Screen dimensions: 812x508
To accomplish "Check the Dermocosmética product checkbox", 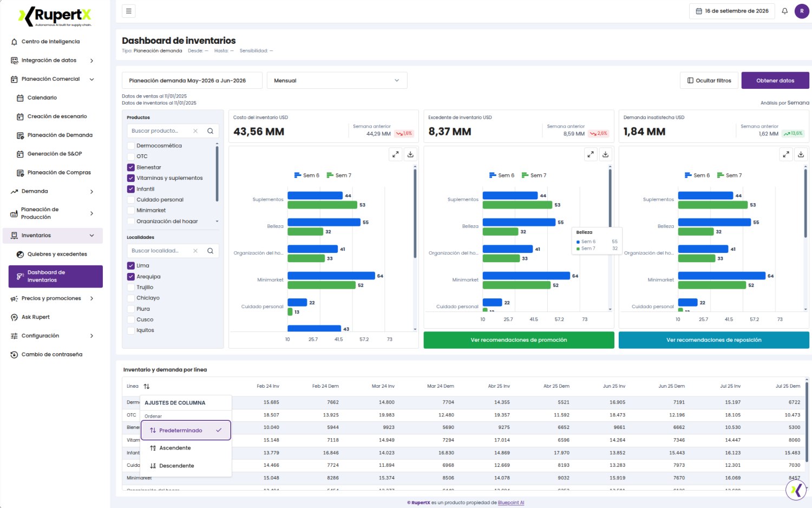I will (131, 146).
